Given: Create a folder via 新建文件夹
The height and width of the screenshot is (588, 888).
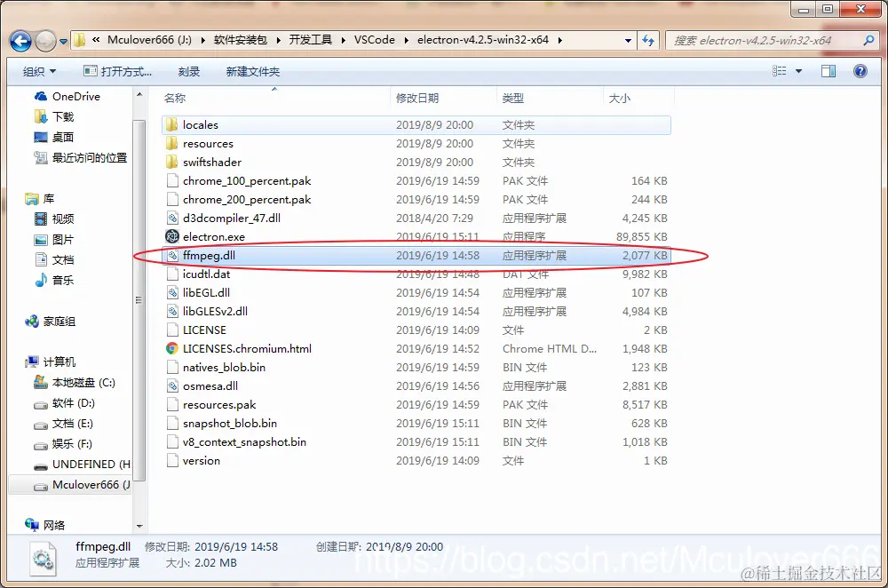Looking at the screenshot, I should click(252, 71).
